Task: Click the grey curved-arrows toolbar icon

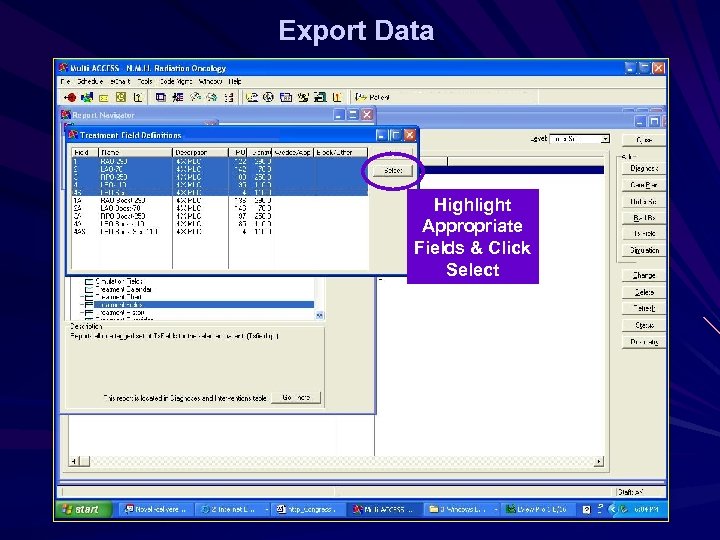Action: point(195,97)
